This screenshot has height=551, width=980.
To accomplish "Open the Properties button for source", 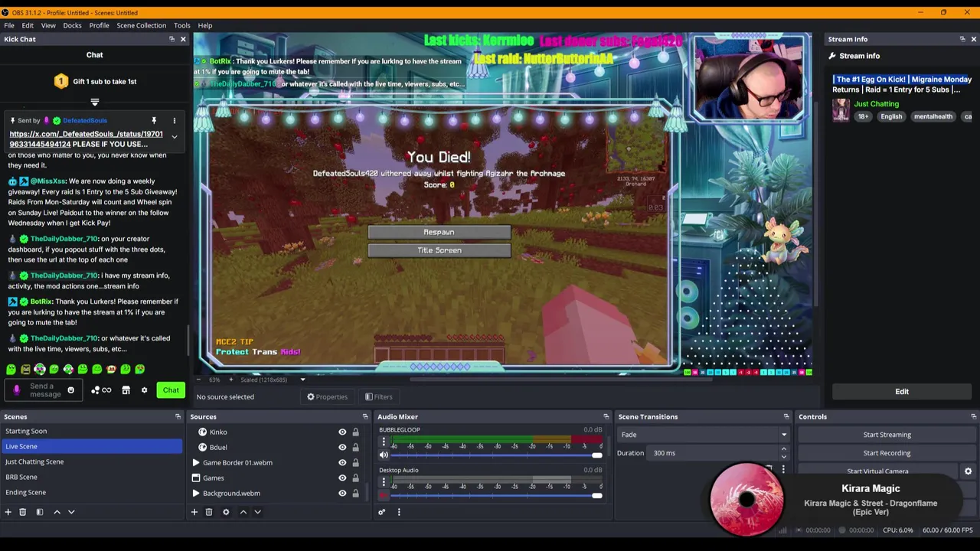I will tap(327, 396).
